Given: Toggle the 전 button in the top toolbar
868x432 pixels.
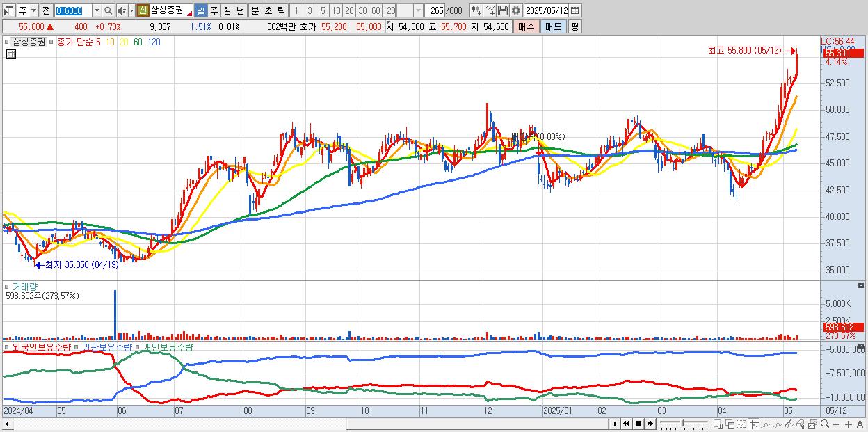Looking at the screenshot, I should (46, 10).
